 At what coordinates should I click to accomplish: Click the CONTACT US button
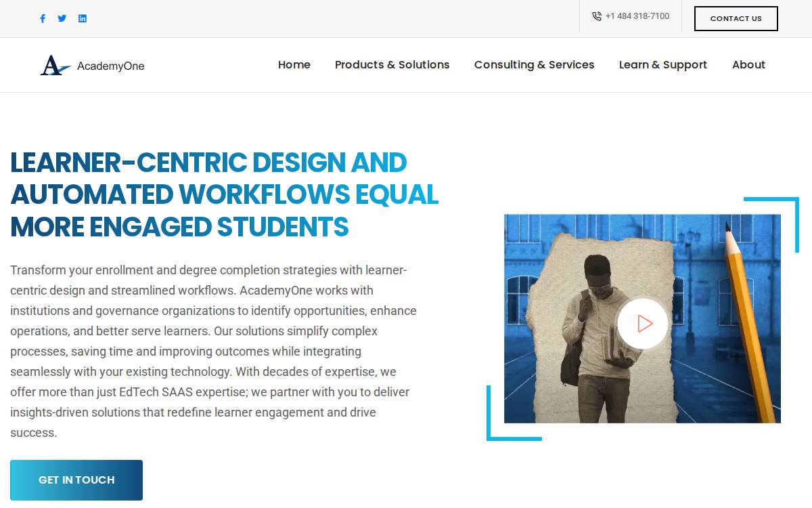pyautogui.click(x=736, y=18)
